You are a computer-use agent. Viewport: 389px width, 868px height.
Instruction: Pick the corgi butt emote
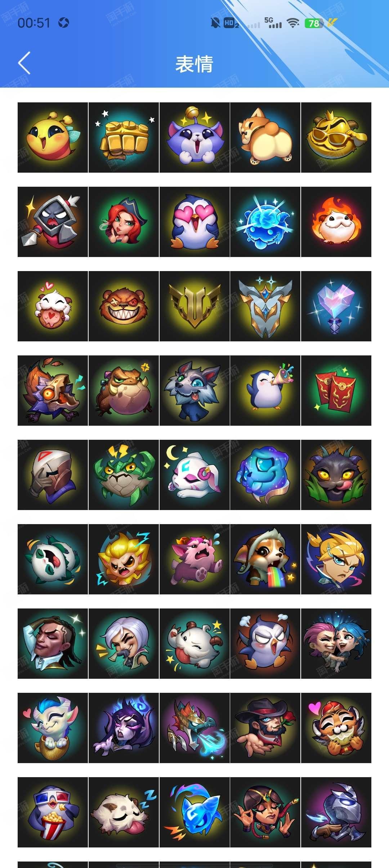pyautogui.click(x=265, y=137)
